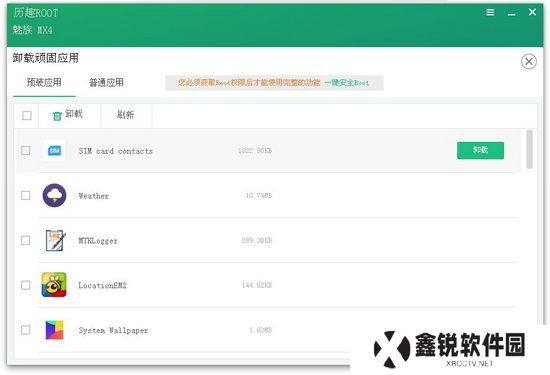550x375 pixels.
Task: Switch to the 普通应用 tab
Action: (x=106, y=83)
